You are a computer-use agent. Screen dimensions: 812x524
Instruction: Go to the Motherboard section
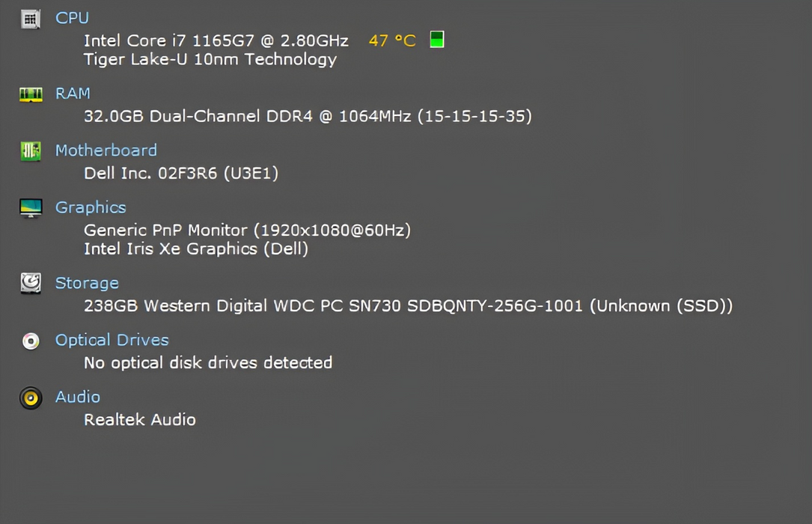pos(106,150)
